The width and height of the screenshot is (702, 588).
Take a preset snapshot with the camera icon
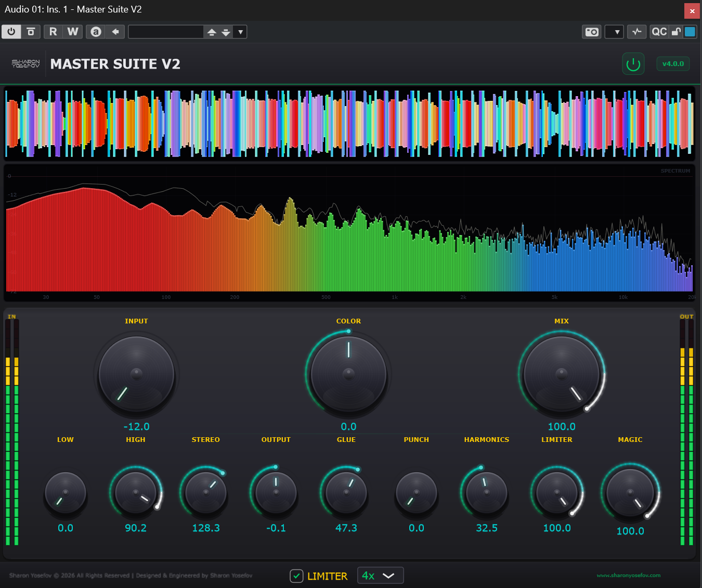point(591,32)
